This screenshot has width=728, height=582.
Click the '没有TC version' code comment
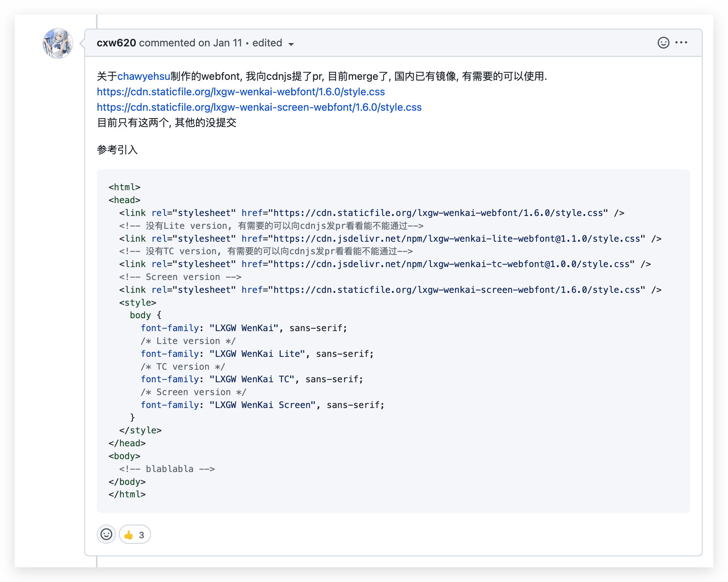click(x=266, y=251)
